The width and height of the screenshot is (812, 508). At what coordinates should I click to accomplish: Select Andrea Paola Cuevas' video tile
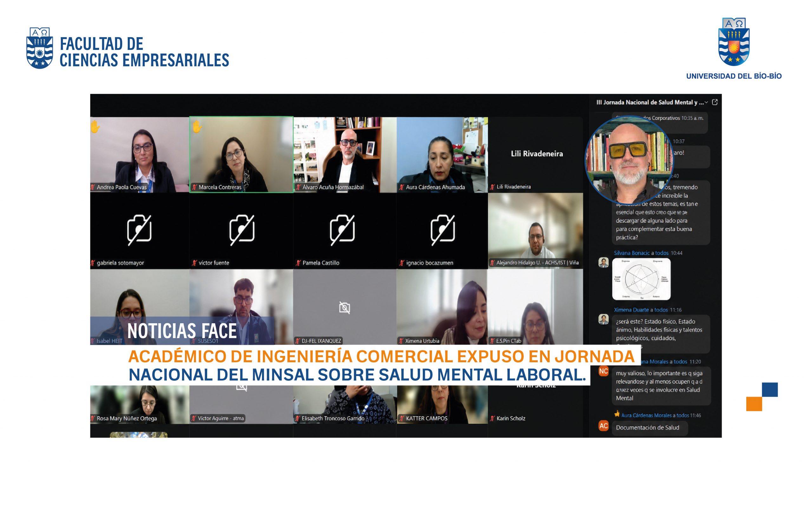(x=140, y=155)
